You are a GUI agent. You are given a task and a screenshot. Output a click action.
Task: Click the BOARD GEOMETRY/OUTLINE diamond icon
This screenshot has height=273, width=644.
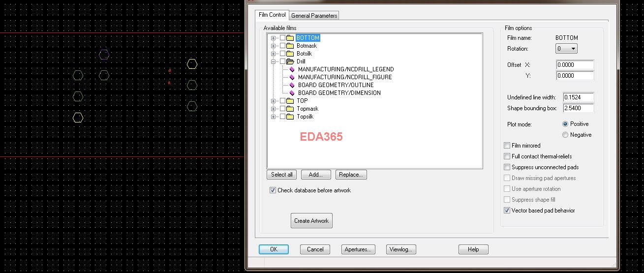[292, 85]
